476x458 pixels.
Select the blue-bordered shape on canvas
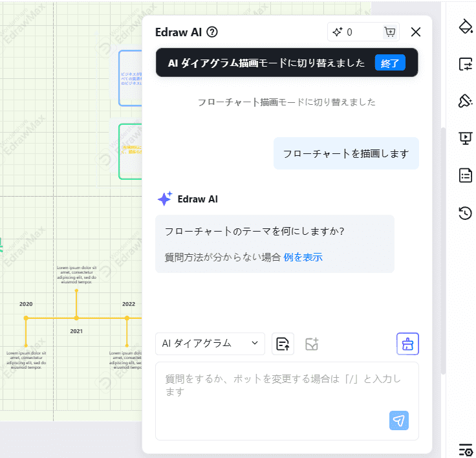131,78
